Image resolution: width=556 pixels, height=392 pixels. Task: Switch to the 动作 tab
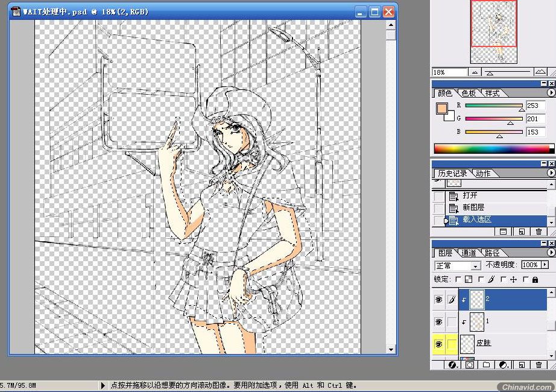tap(483, 174)
